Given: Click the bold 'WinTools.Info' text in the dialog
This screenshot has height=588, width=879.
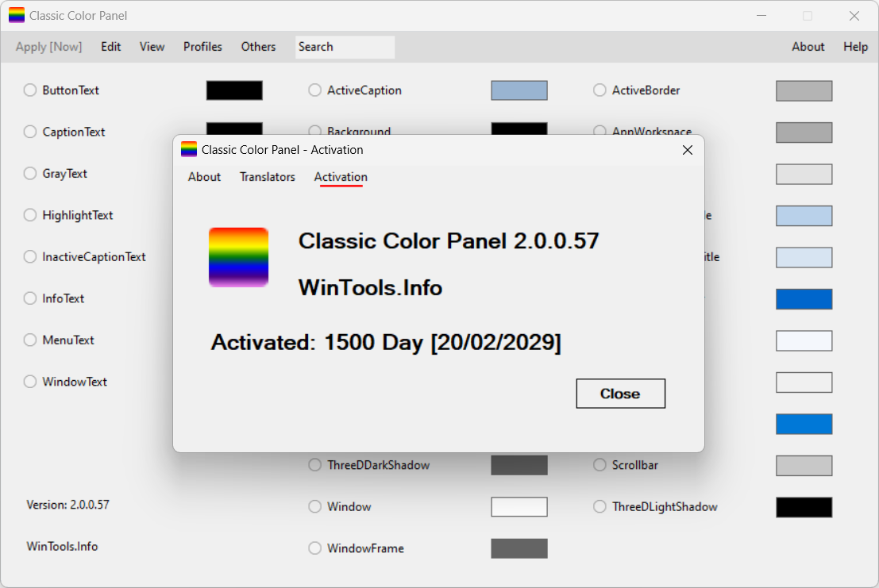Looking at the screenshot, I should click(371, 288).
